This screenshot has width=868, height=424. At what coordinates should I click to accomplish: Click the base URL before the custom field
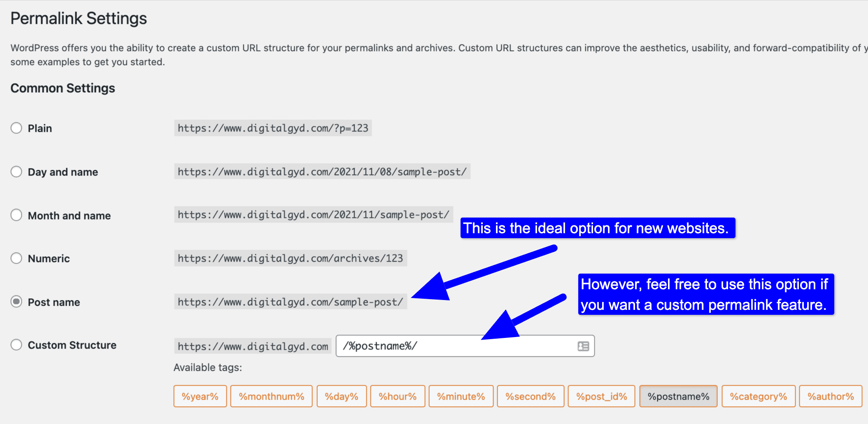click(253, 346)
